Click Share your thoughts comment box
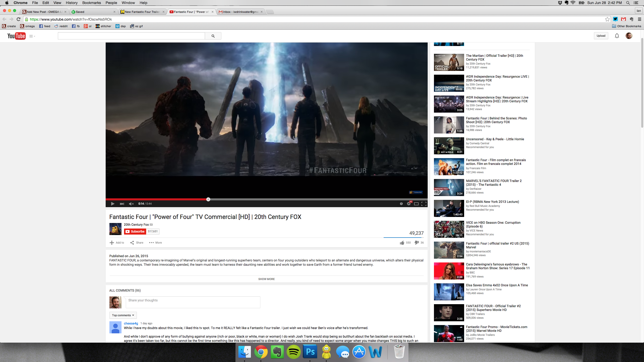Image resolution: width=644 pixels, height=362 pixels. [193, 302]
